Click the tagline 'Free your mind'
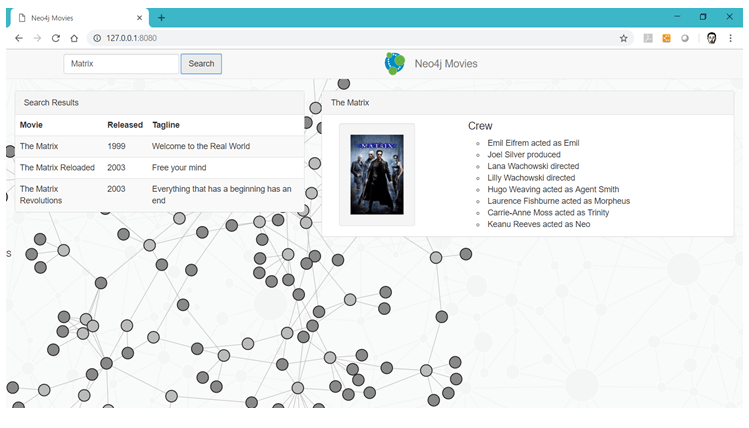The image size is (749, 428). pos(179,168)
